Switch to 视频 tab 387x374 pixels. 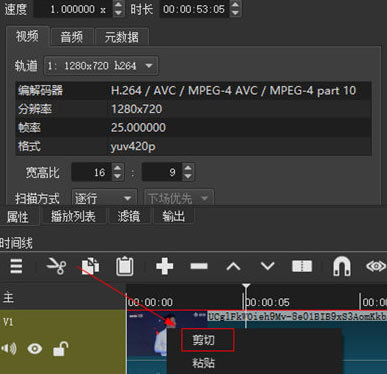(27, 36)
